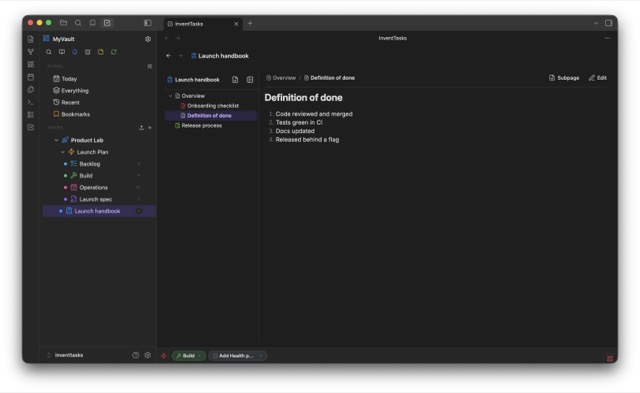The height and width of the screenshot is (393, 640).
Task: Close the InventTasks tab
Action: tap(236, 24)
